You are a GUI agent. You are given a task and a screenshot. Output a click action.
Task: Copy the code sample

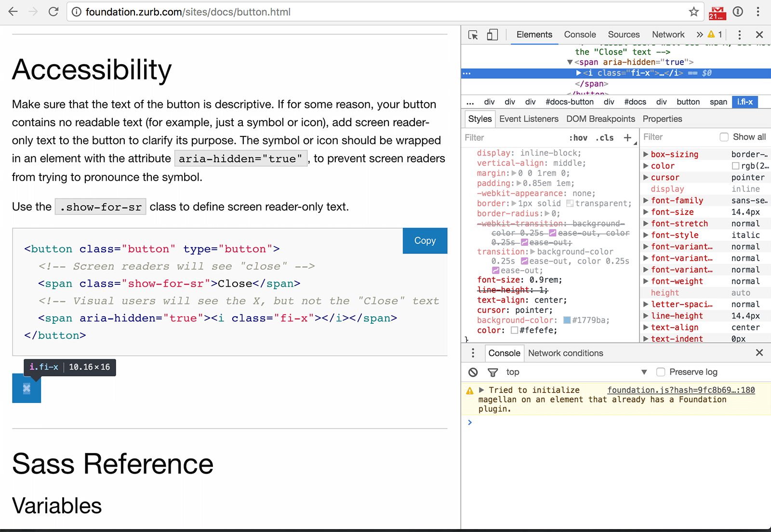click(425, 240)
